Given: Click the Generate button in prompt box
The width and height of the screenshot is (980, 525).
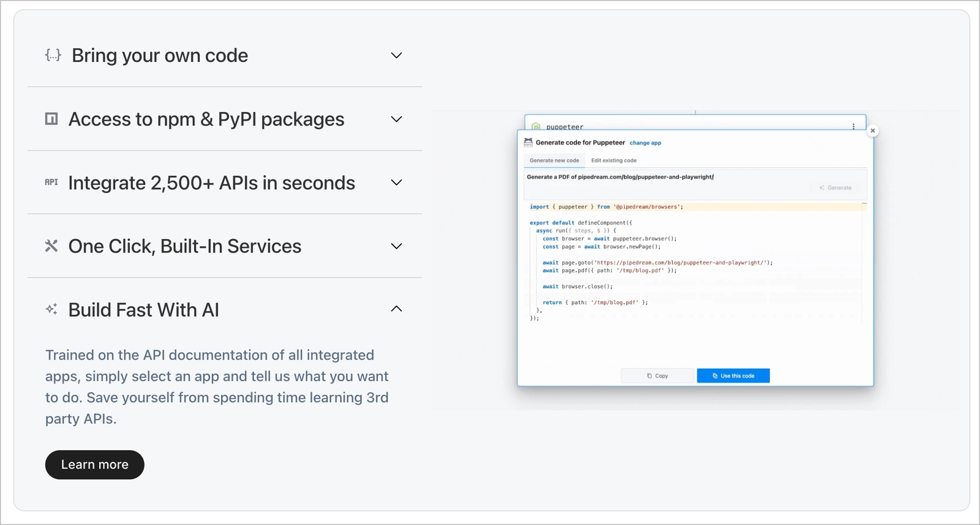Looking at the screenshot, I should (x=835, y=187).
